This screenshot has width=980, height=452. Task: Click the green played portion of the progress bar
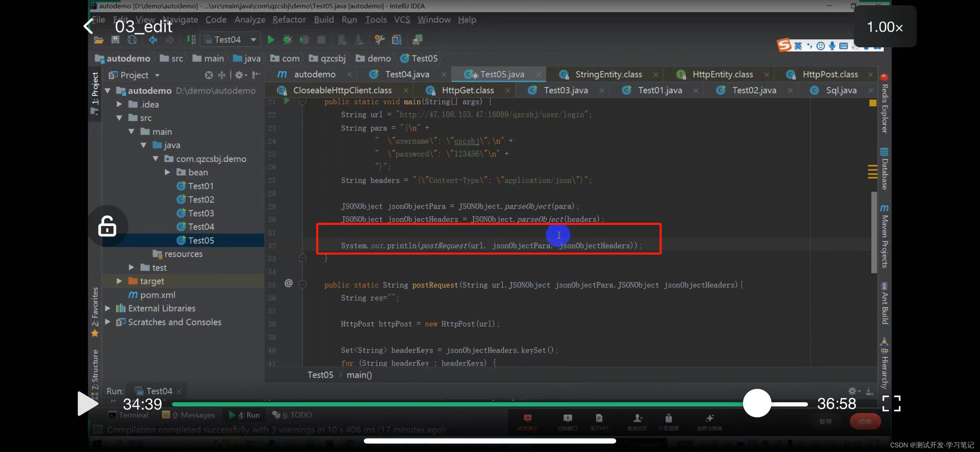click(457, 404)
